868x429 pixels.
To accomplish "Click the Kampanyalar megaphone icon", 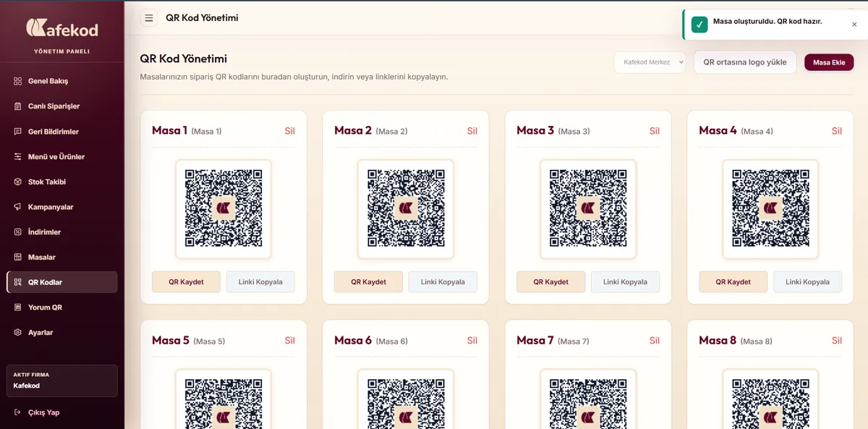I will (x=18, y=207).
